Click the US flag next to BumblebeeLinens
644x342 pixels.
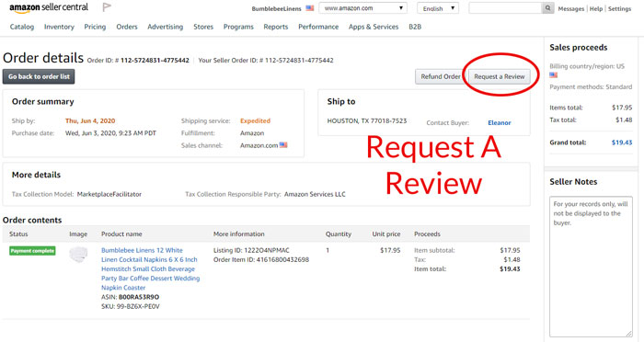310,8
